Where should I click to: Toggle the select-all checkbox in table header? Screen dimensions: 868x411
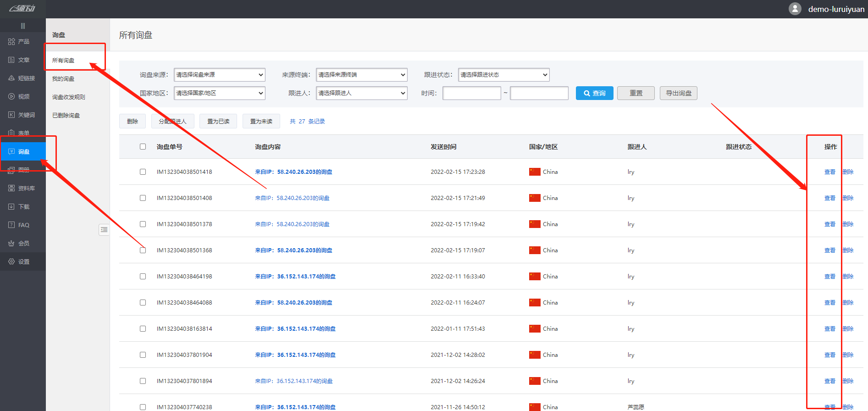tap(143, 147)
